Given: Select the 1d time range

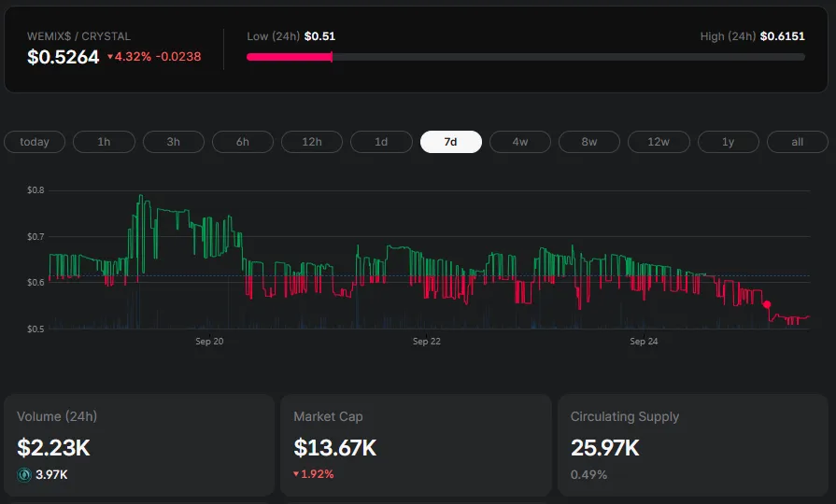Looking at the screenshot, I should coord(381,142).
